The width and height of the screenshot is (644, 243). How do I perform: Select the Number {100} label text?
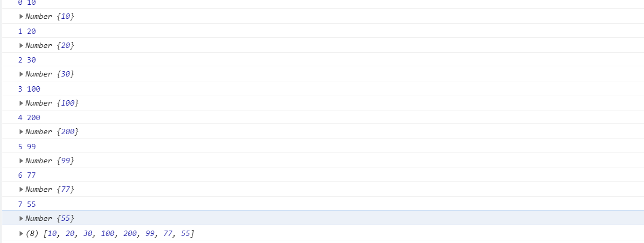pos(52,103)
